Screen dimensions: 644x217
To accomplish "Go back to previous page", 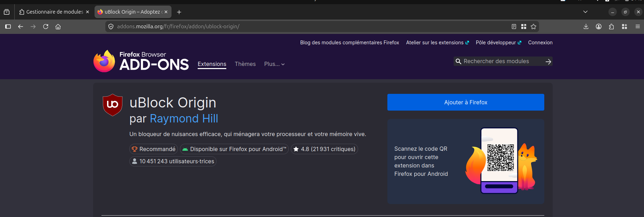I will pos(21,27).
